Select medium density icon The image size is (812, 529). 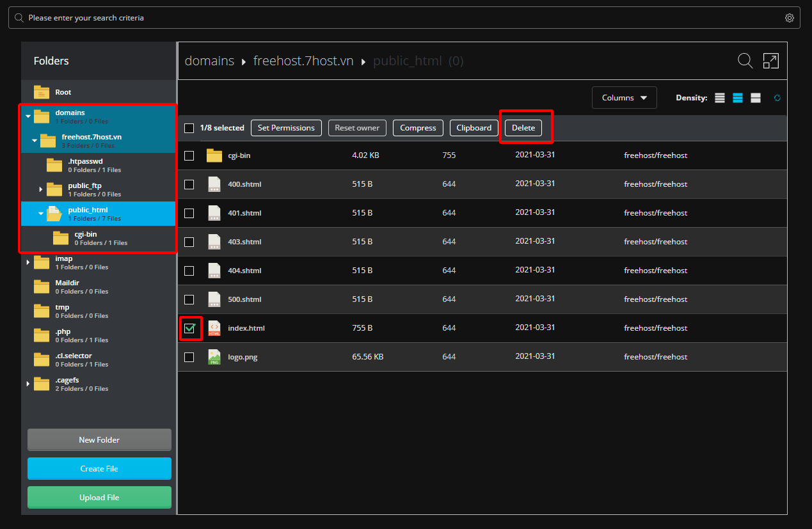pyautogui.click(x=738, y=98)
